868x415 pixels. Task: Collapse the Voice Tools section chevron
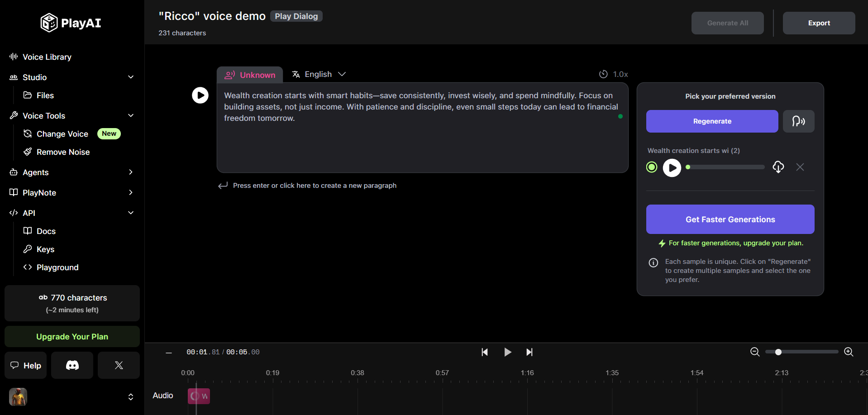pyautogui.click(x=131, y=115)
